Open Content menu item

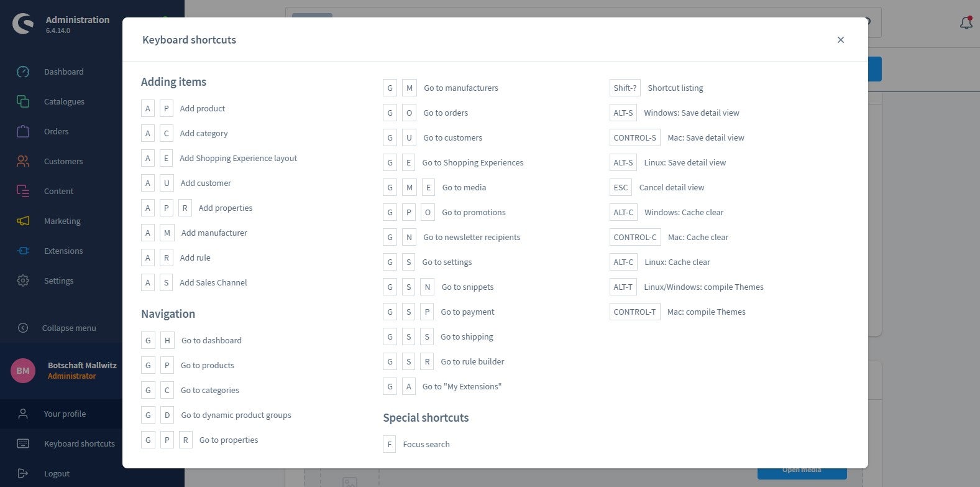pos(58,191)
